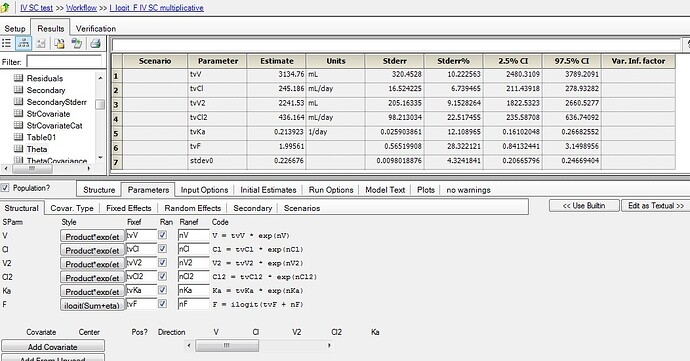
Task: Switch to the Results tab
Action: point(51,28)
